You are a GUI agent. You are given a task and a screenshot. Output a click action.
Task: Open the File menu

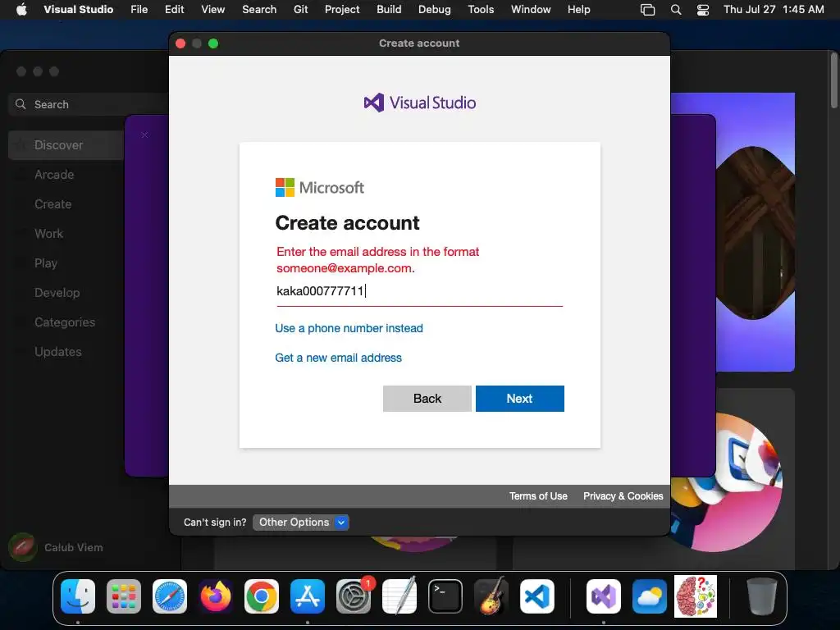(x=139, y=10)
